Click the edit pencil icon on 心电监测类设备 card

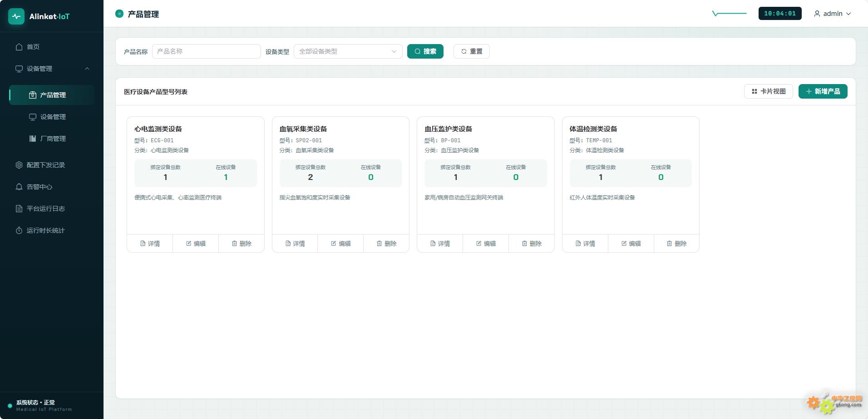[189, 244]
